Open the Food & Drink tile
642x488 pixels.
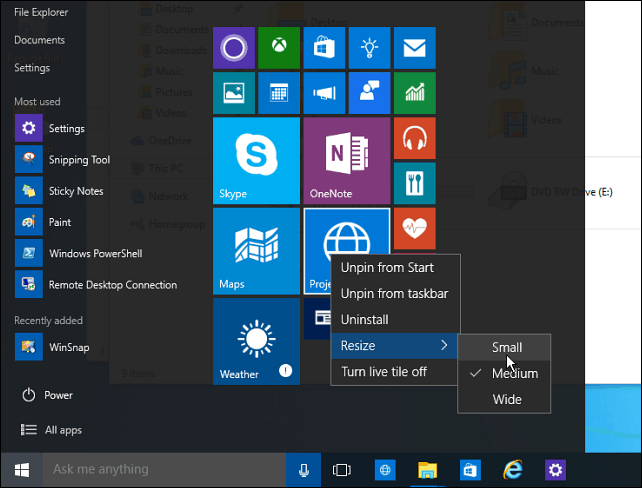pos(415,183)
